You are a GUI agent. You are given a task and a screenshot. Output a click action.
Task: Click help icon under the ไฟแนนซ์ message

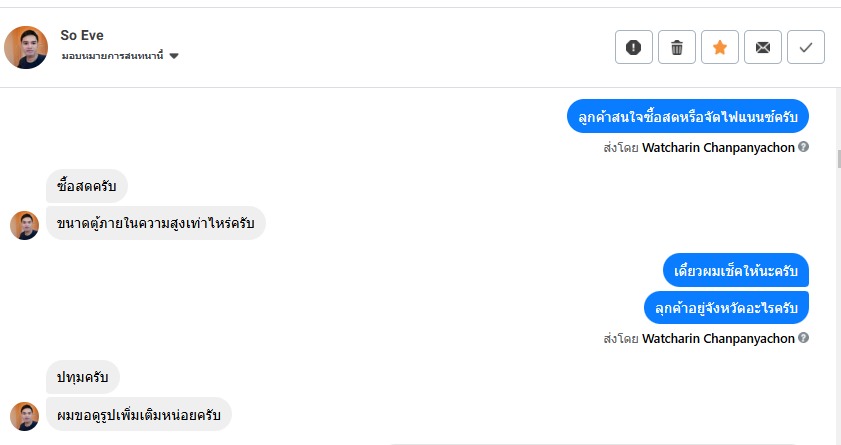[x=804, y=147]
